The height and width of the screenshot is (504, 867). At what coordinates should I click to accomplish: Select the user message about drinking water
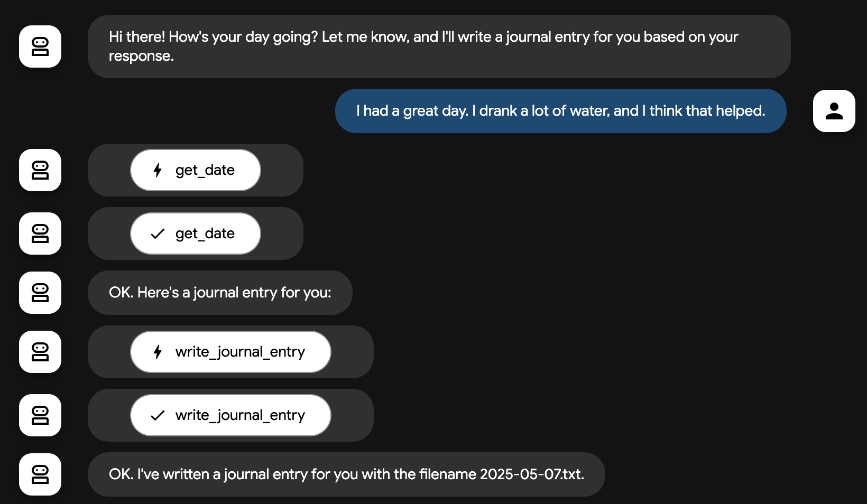561,111
